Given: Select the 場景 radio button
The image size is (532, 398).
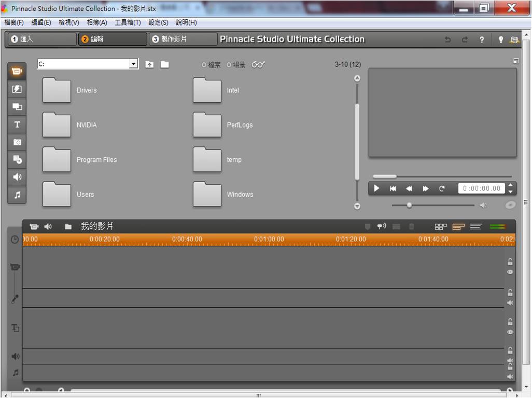Looking at the screenshot, I should (229, 65).
